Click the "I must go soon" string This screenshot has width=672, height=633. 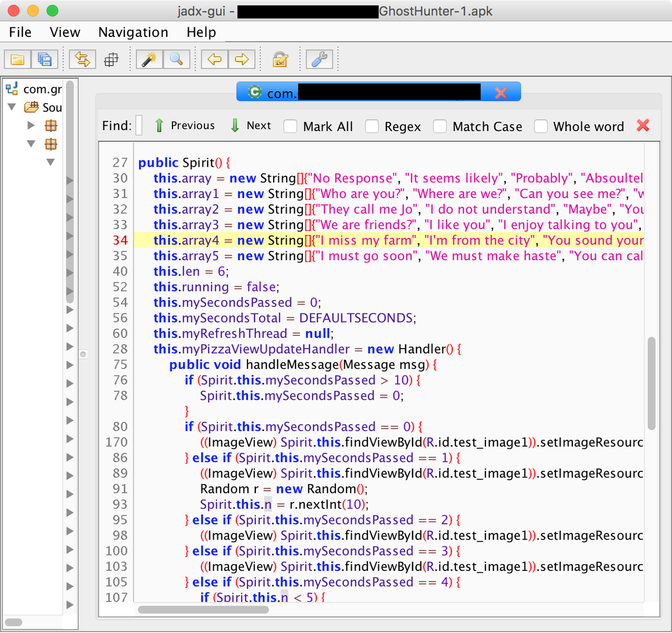click(367, 256)
